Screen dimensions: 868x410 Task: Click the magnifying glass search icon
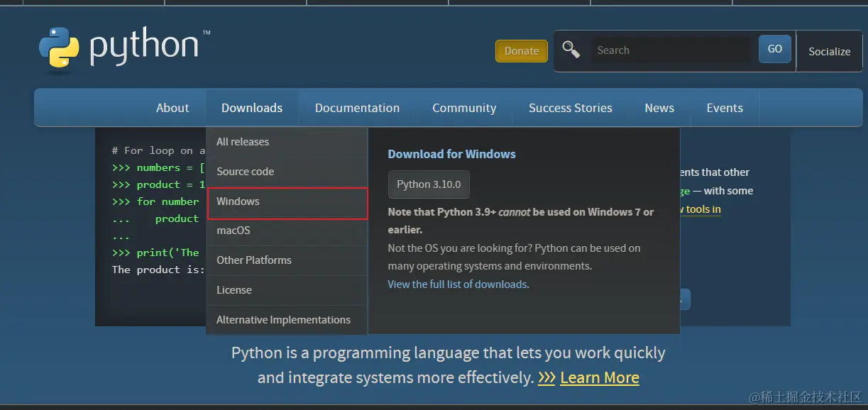(x=571, y=49)
